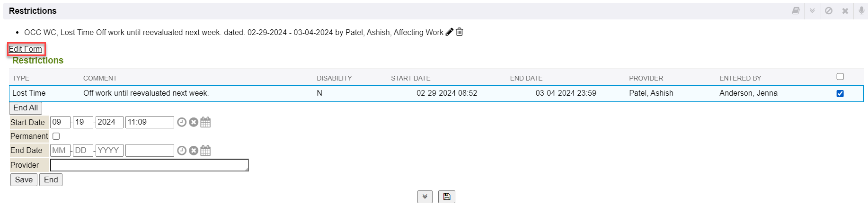Open the End Date calendar picker

[x=205, y=151]
